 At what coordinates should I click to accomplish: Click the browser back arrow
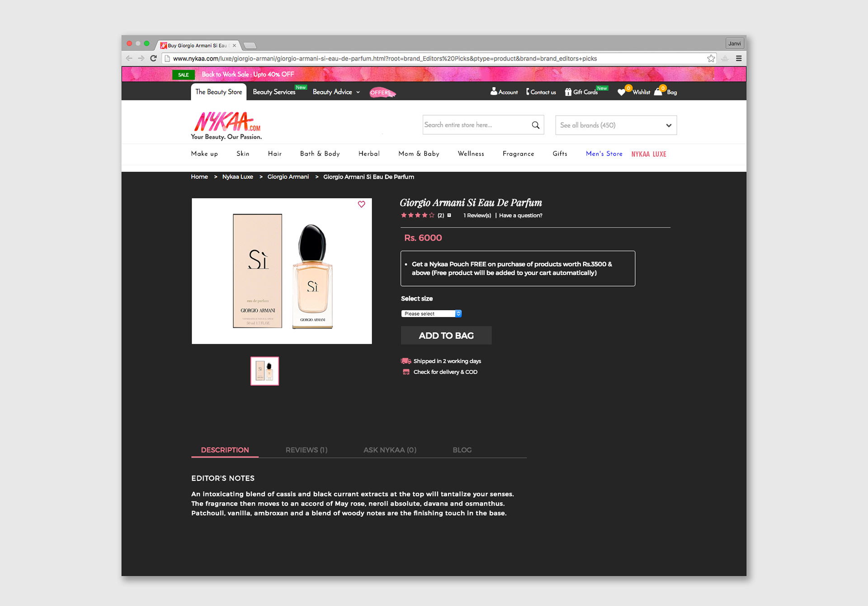[129, 58]
